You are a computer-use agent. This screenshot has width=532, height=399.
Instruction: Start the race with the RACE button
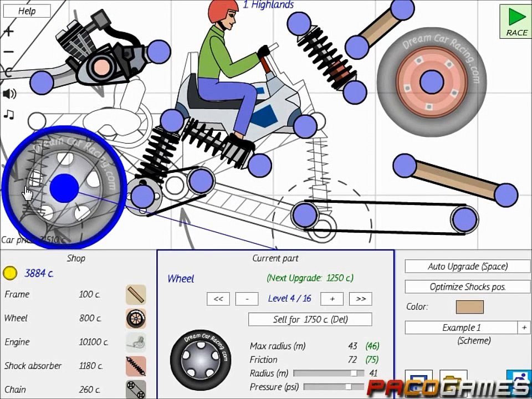516,22
